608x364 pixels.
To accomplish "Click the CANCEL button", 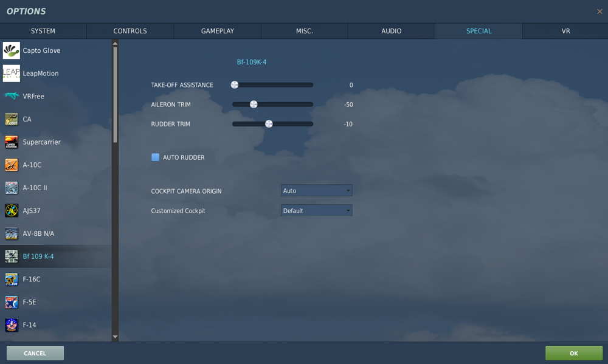I will click(35, 353).
